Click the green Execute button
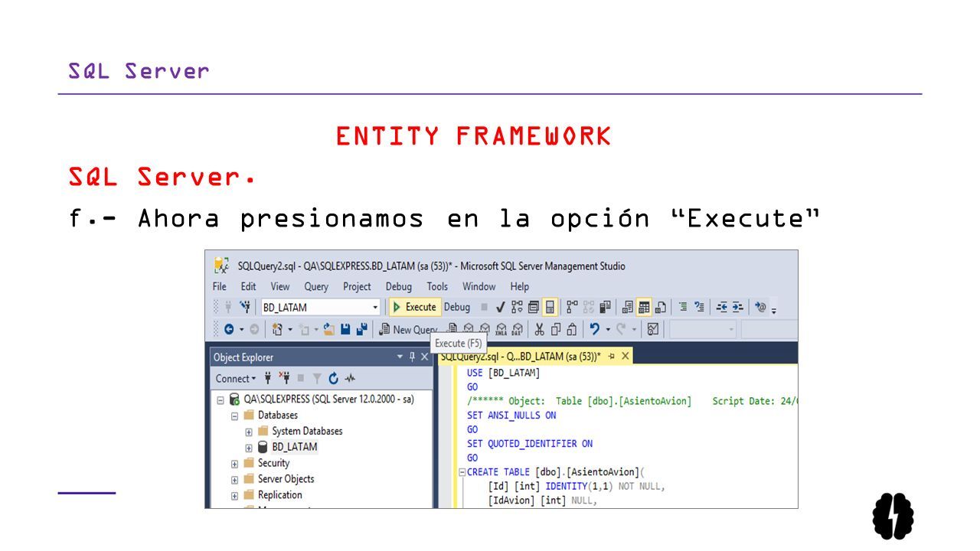 click(414, 307)
